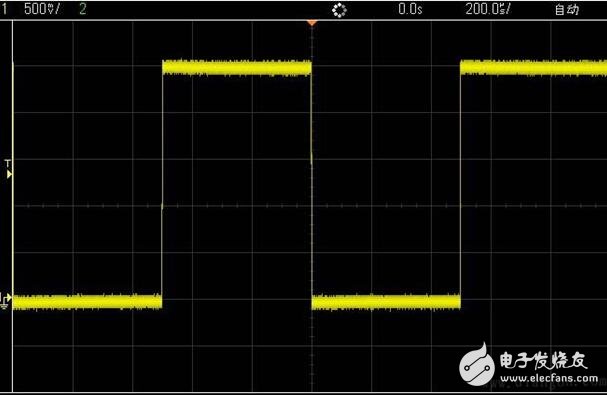Click the 0.0s delay readout

pyautogui.click(x=410, y=9)
